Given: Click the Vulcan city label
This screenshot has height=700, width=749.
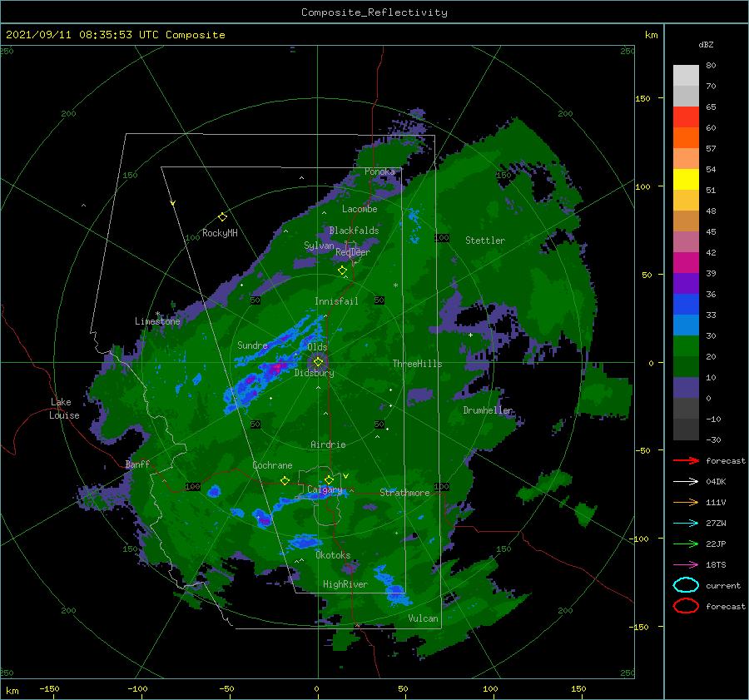Looking at the screenshot, I should (x=424, y=618).
